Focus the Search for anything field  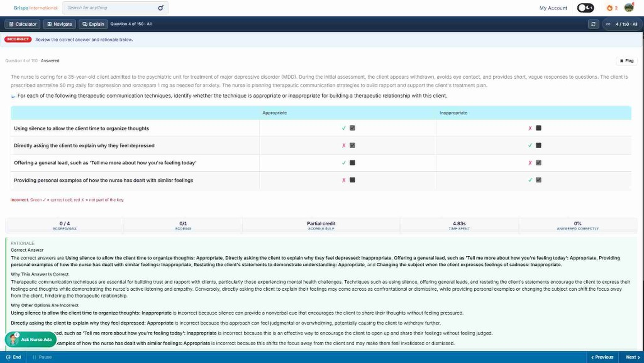pyautogui.click(x=115, y=8)
